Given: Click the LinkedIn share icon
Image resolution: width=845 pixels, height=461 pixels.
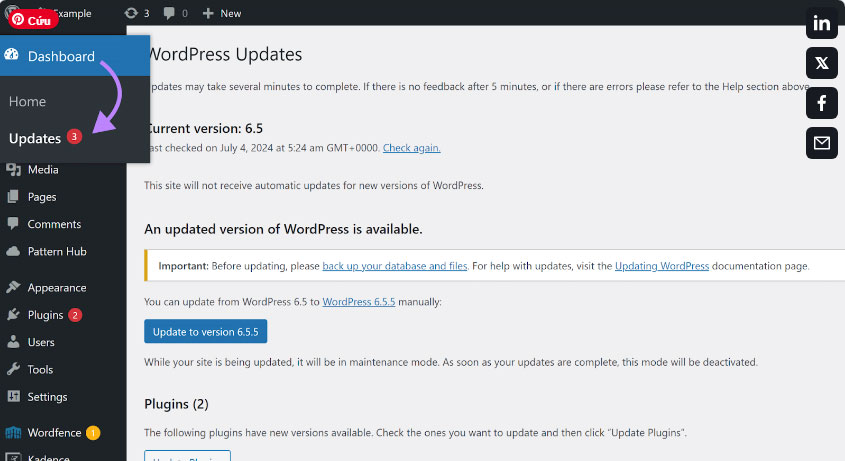Looking at the screenshot, I should (821, 23).
